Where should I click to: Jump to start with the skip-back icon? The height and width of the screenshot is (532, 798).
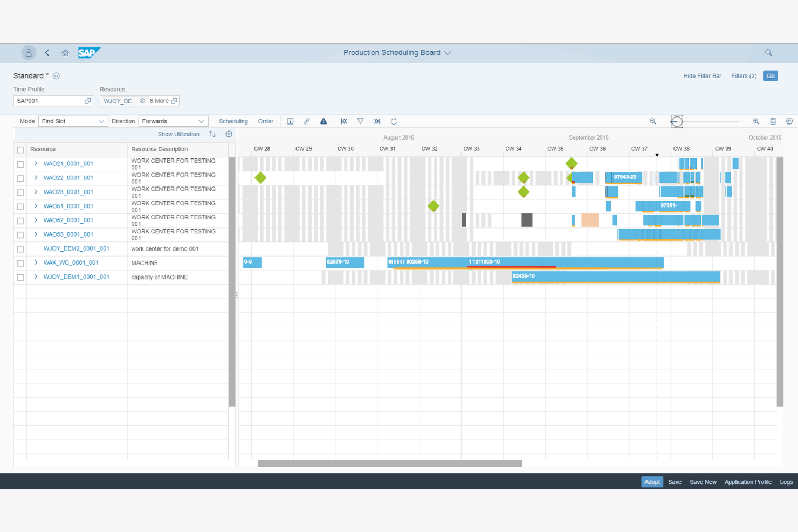pyautogui.click(x=343, y=121)
